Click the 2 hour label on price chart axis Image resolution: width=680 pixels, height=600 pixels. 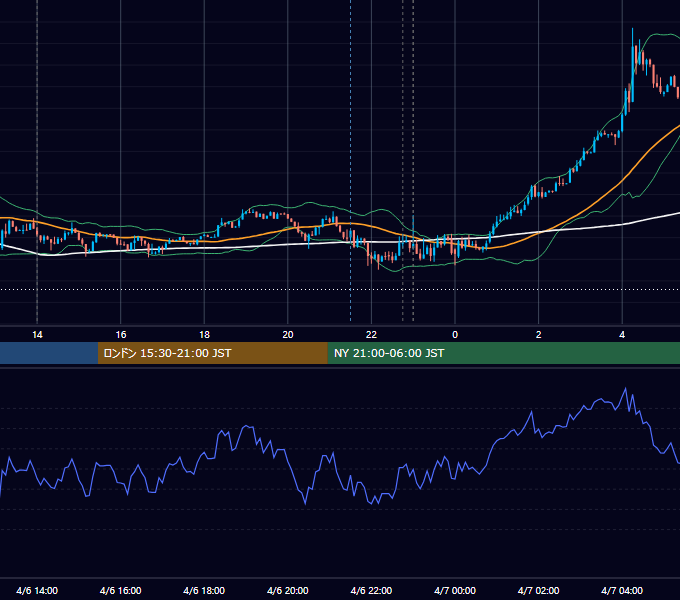pyautogui.click(x=539, y=335)
